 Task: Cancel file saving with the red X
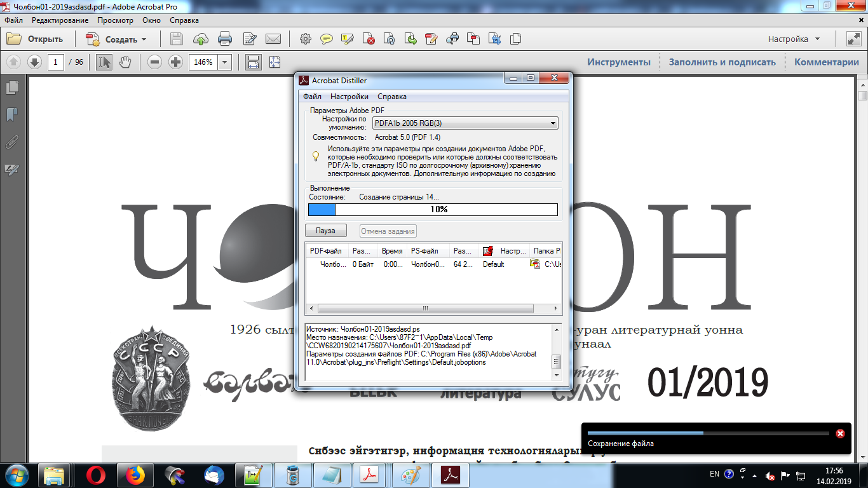[x=840, y=433]
